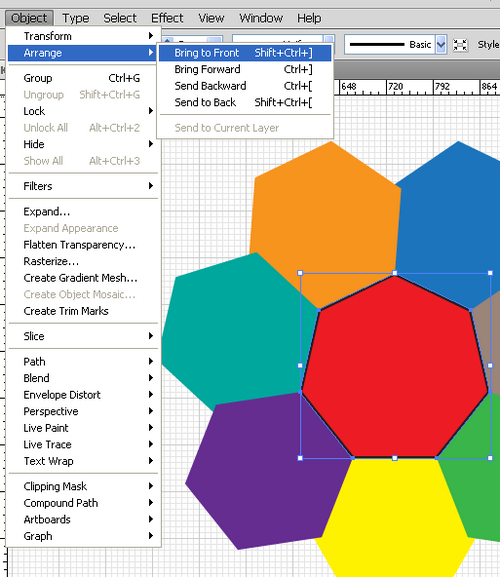The image size is (500, 577).
Task: Open the Basic brush definition dropdown arrow
Action: [x=441, y=45]
